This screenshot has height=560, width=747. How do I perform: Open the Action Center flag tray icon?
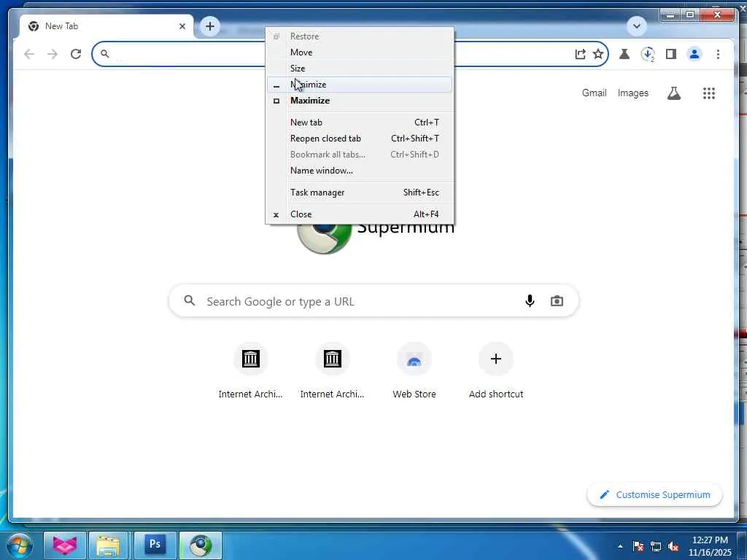638,546
